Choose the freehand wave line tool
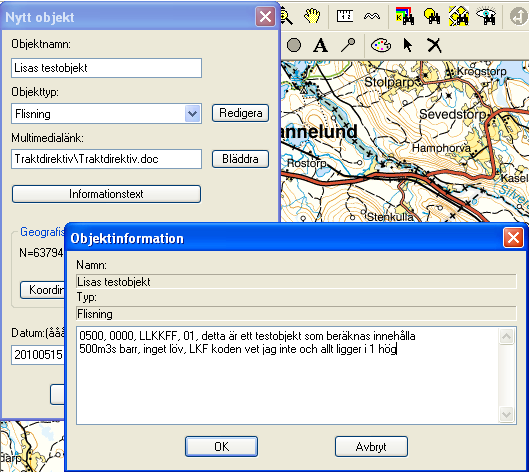Screen dimensions: 529x472 click(372, 16)
